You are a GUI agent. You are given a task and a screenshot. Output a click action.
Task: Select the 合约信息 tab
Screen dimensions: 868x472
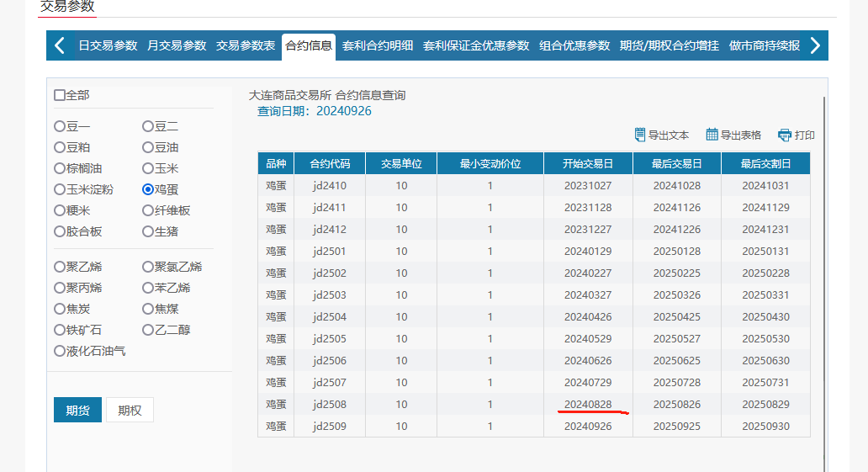309,46
